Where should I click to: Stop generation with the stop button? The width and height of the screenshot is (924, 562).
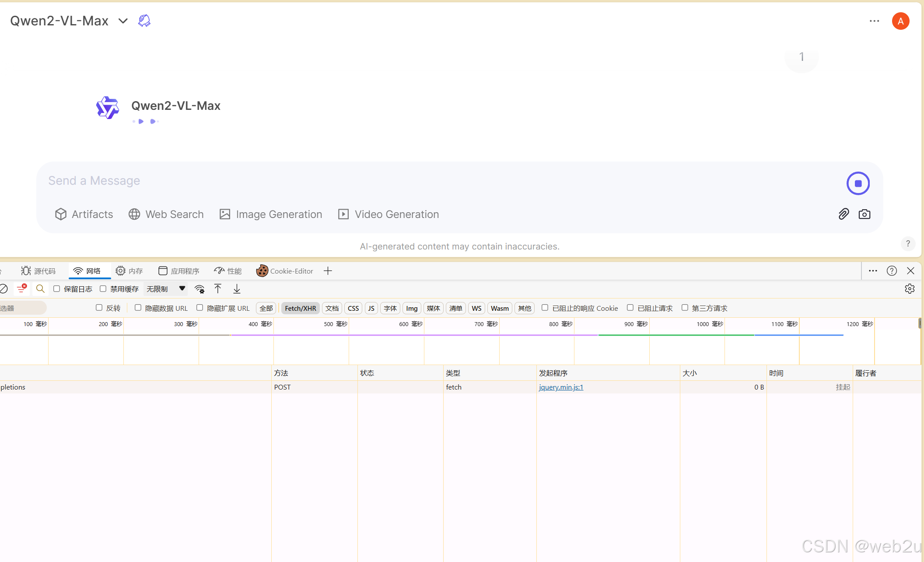858,183
